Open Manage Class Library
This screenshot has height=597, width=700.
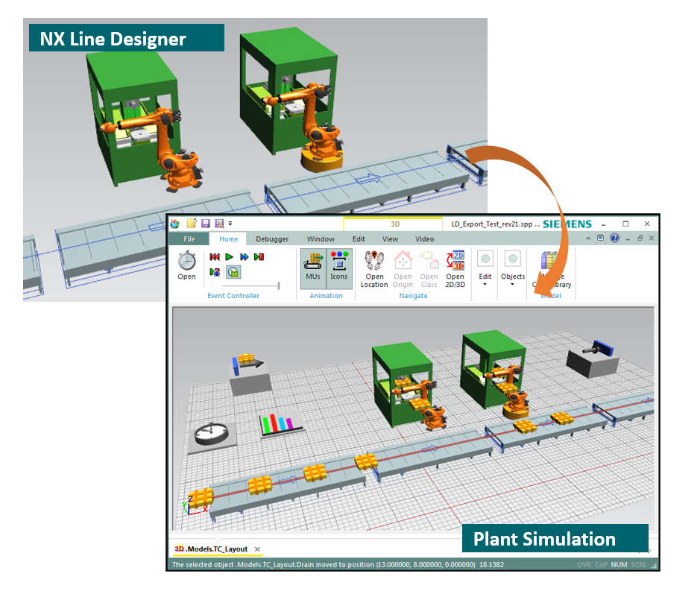552,269
